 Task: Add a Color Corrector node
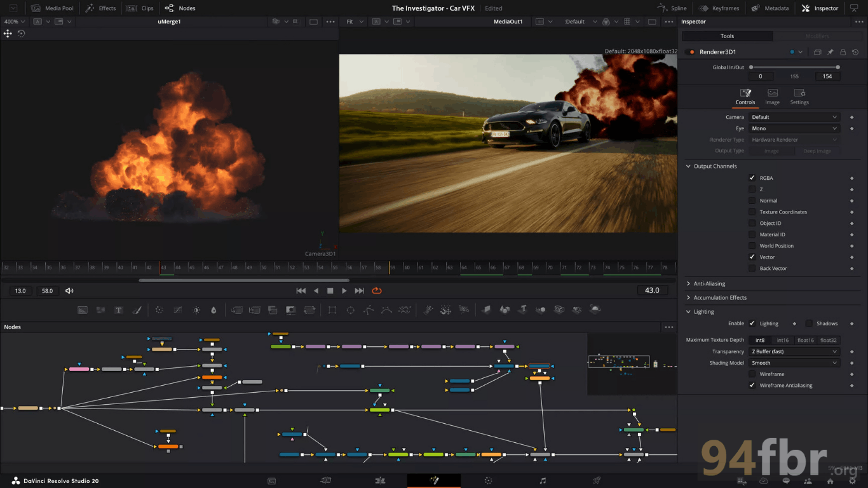point(159,310)
